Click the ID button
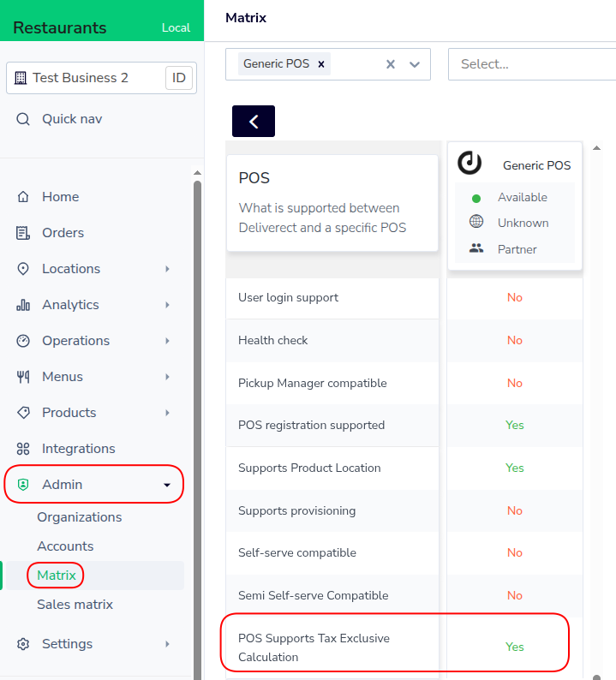The image size is (616, 680). [179, 78]
